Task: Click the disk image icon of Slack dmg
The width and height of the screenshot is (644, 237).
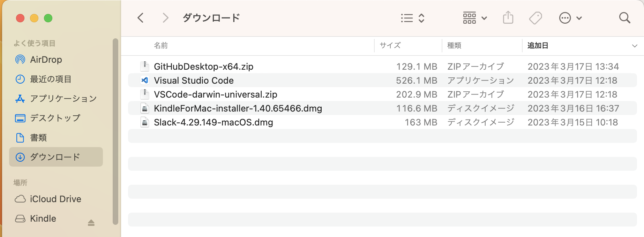Action: click(x=144, y=122)
